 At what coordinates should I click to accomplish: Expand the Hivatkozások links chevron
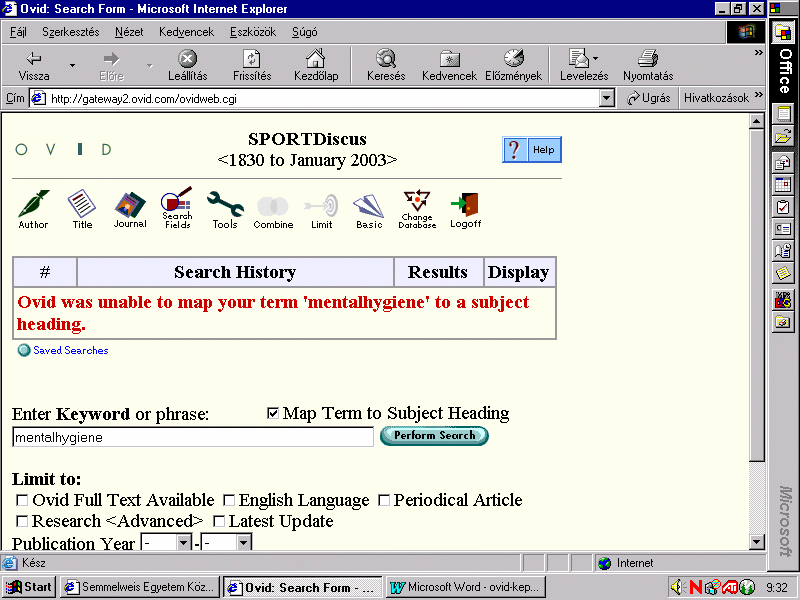[759, 95]
